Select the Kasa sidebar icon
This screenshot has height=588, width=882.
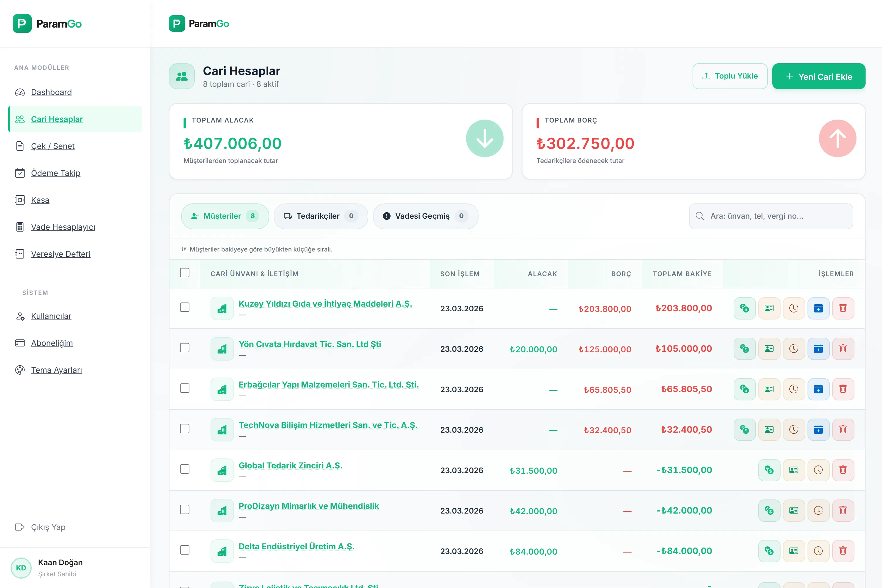tap(20, 200)
